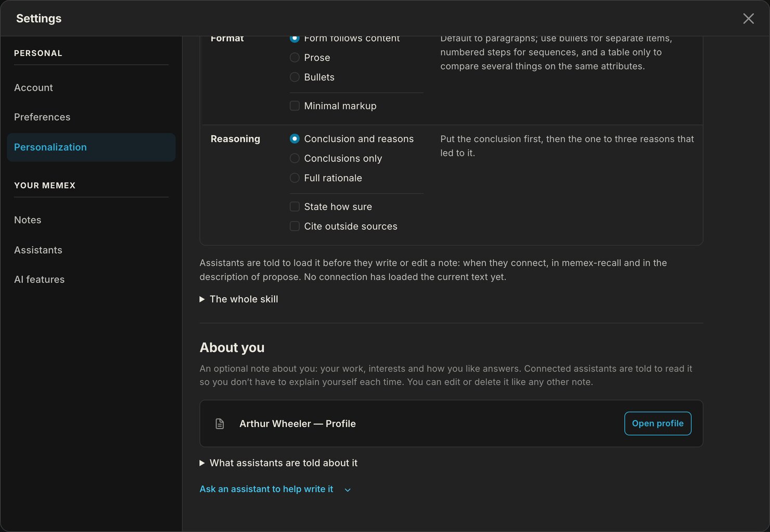Viewport: 770px width, 532px height.
Task: Expand What assistants are told about it
Action: point(278,463)
